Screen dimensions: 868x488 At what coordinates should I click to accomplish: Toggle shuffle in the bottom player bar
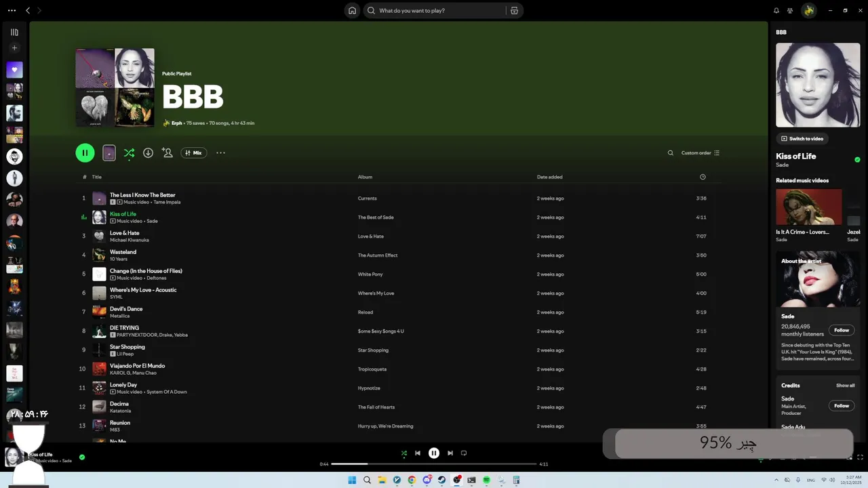click(404, 453)
